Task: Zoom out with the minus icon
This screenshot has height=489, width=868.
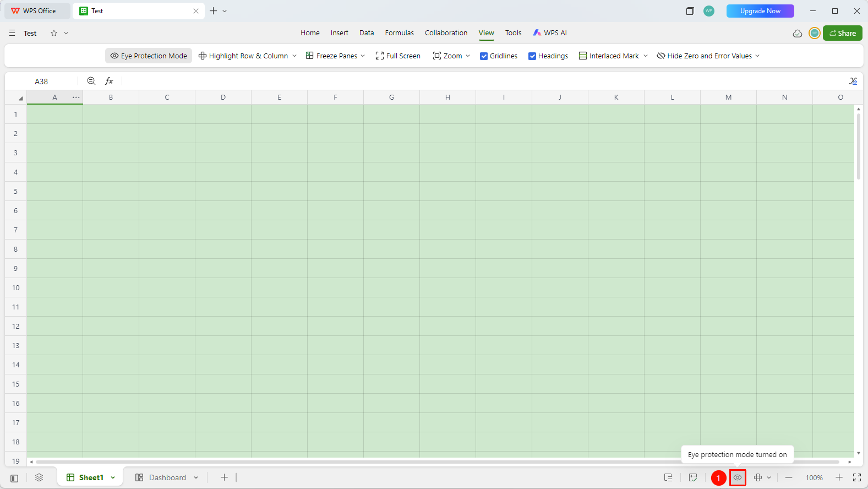Action: tap(789, 477)
